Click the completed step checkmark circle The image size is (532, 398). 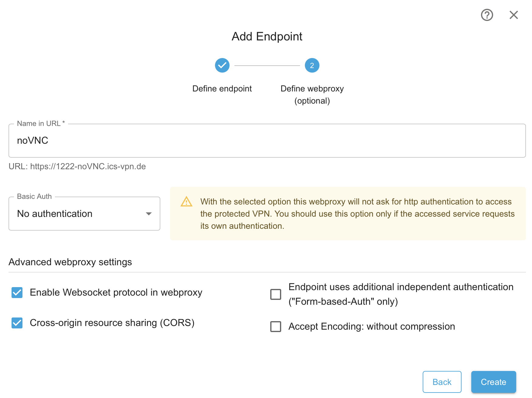[x=222, y=65]
